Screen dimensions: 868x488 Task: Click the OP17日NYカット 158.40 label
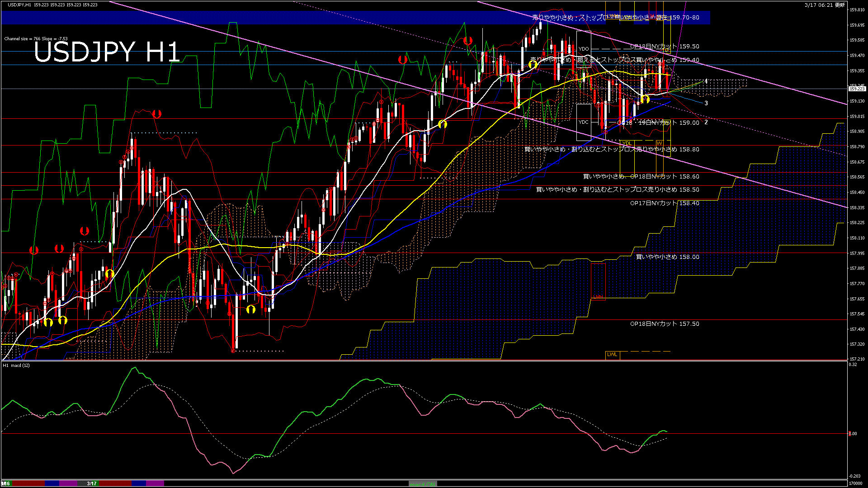[664, 203]
